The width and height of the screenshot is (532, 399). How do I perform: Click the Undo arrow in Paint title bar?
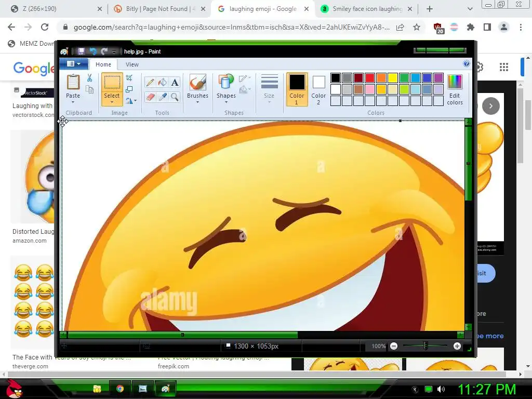click(92, 51)
